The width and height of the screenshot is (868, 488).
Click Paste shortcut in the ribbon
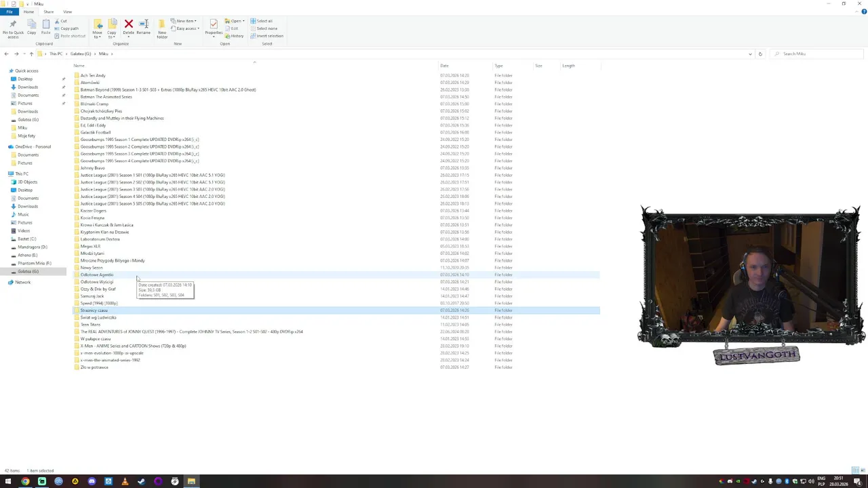(x=71, y=36)
